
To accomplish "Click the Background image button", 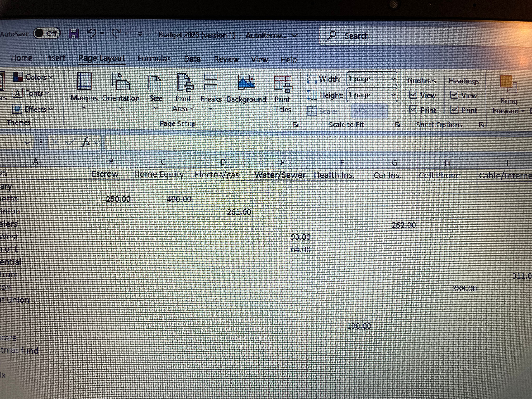I will pos(246,89).
